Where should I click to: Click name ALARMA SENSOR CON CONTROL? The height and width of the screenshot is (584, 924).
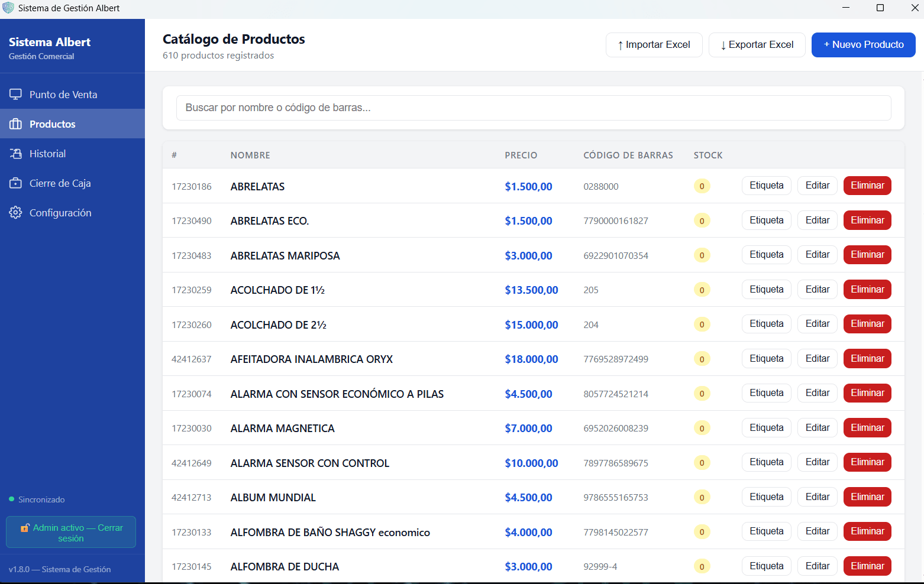click(x=310, y=463)
